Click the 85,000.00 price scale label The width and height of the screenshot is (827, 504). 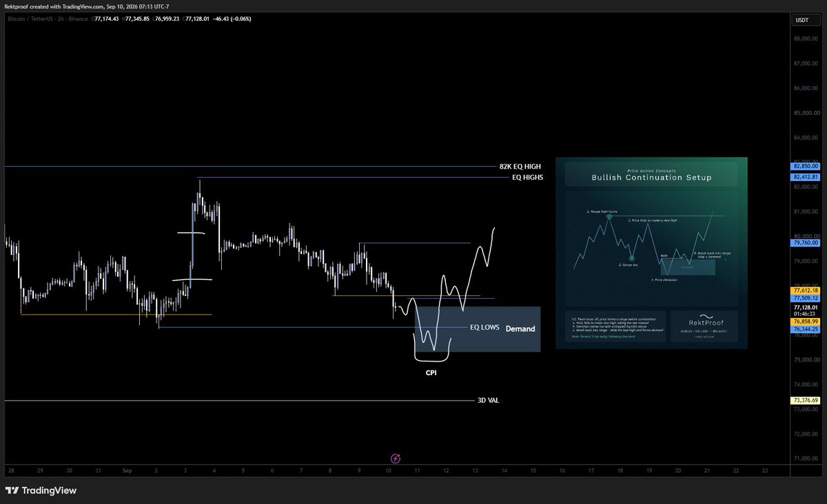[x=806, y=113]
